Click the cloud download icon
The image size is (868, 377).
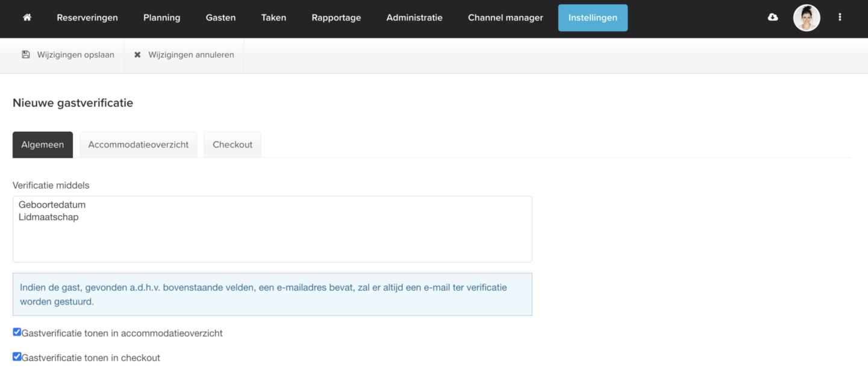point(773,17)
